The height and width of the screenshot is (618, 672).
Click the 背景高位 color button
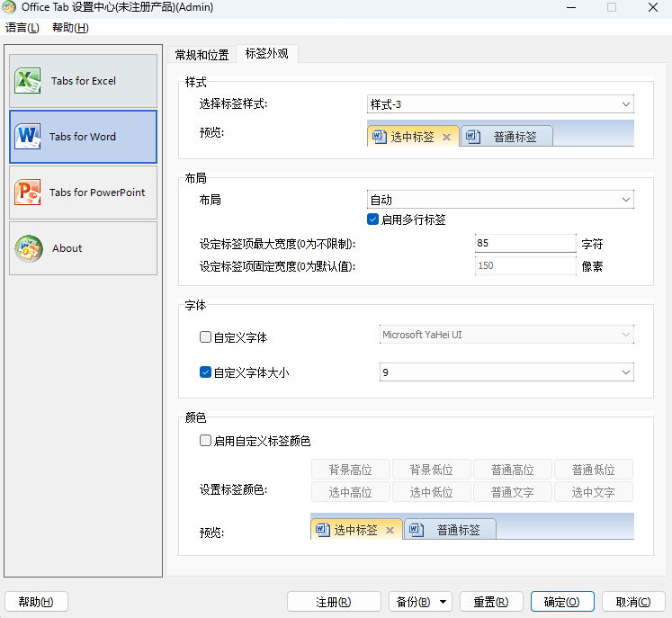pos(350,470)
